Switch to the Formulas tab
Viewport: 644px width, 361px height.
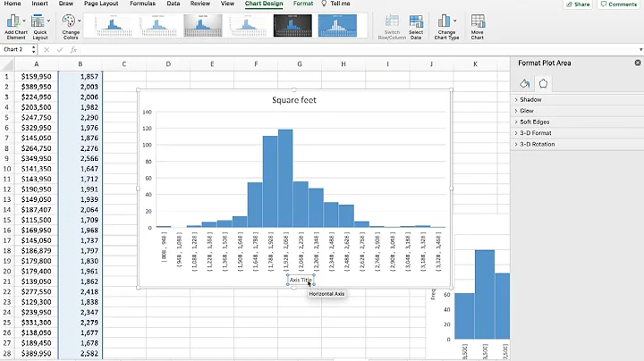pos(142,4)
